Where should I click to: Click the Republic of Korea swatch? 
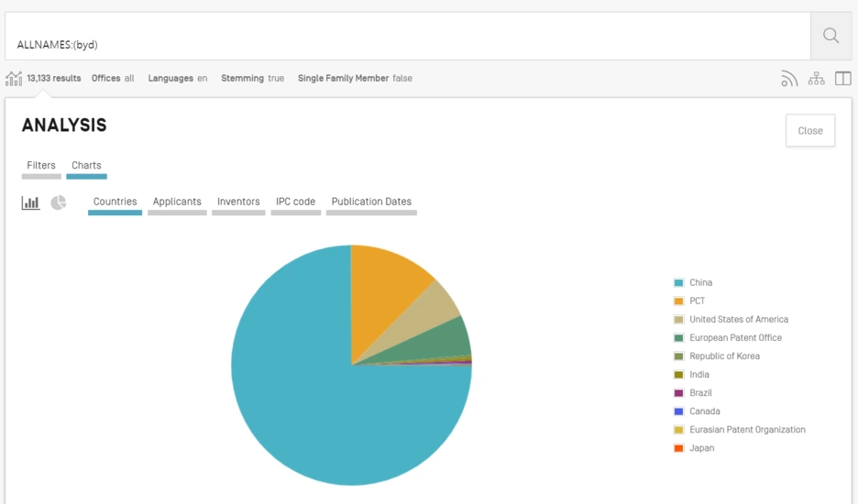click(x=678, y=356)
